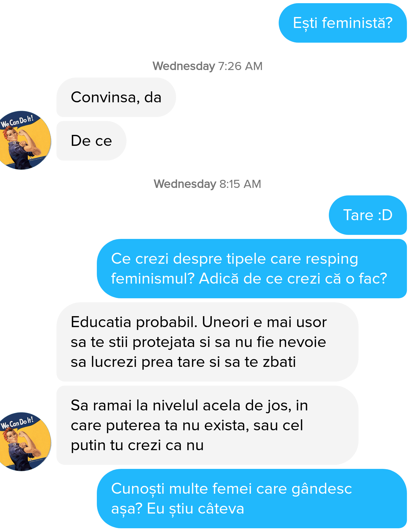415x532 pixels.
Task: Select the 'Sa ramai la nivelul' message
Action: tap(207, 425)
